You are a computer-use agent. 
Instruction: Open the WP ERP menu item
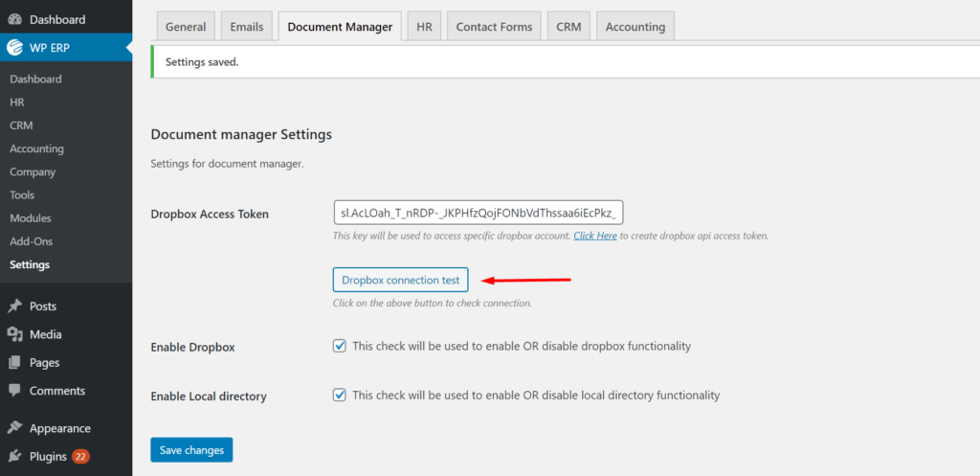click(x=66, y=48)
